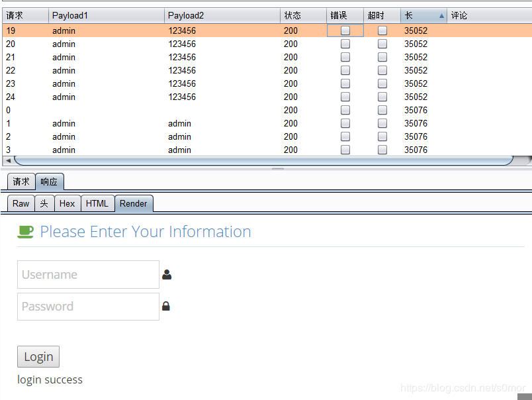Sort results by the Payload1 column header
The height and width of the screenshot is (400, 532).
[x=106, y=16]
